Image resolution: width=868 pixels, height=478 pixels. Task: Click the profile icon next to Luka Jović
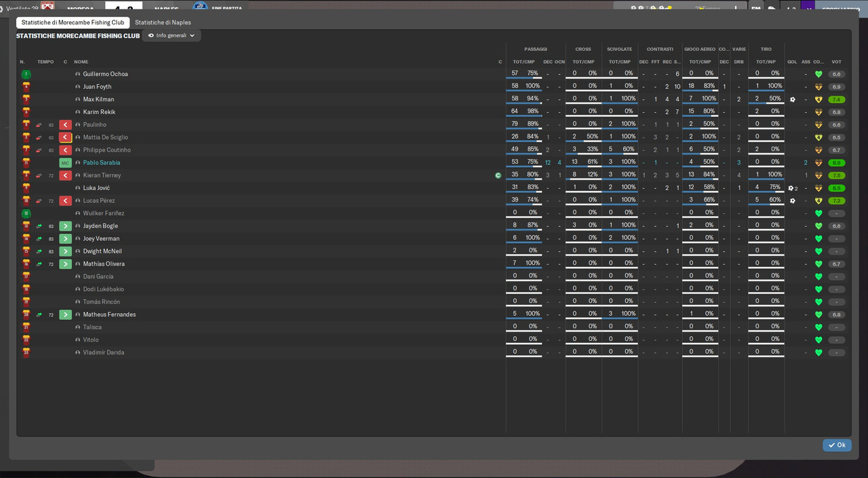pyautogui.click(x=78, y=188)
